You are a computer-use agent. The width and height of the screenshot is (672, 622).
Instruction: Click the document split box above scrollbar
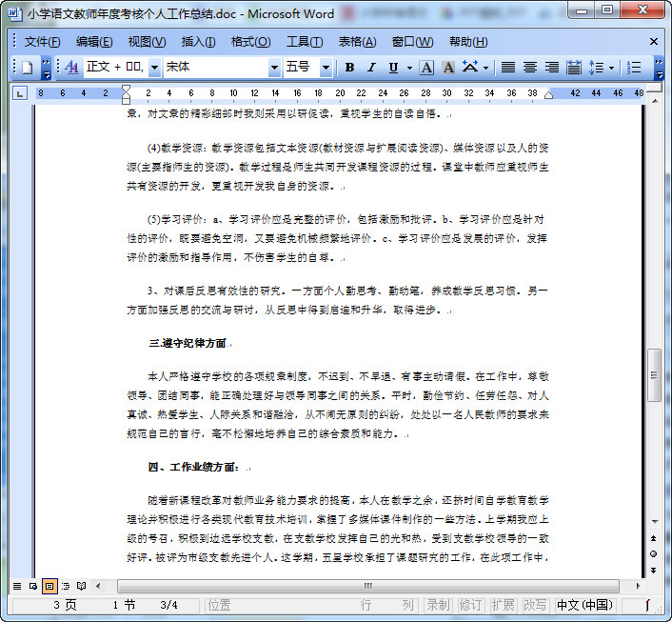click(654, 88)
